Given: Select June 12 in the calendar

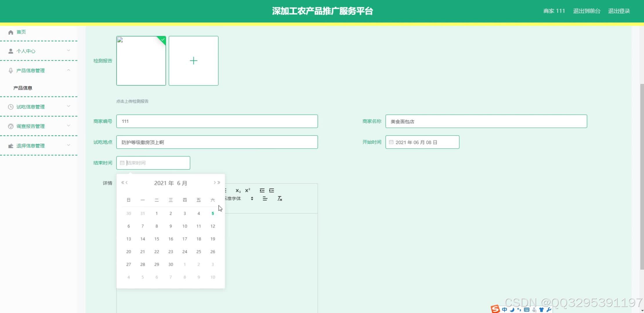Looking at the screenshot, I should (213, 226).
